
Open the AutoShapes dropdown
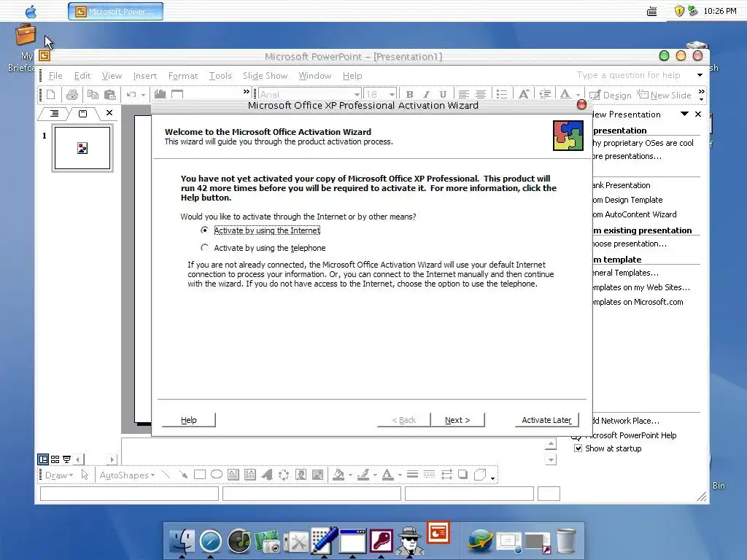(x=127, y=475)
